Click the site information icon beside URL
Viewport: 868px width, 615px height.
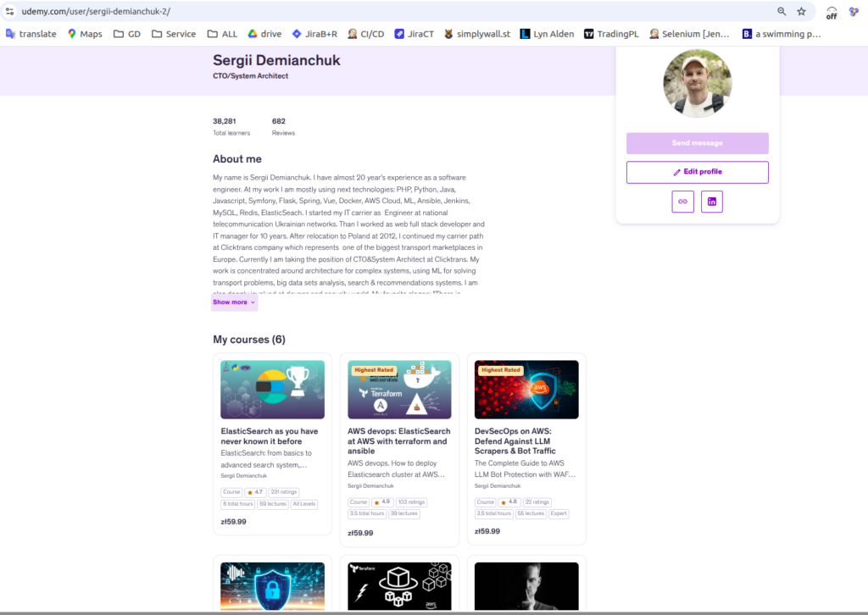coord(10,11)
